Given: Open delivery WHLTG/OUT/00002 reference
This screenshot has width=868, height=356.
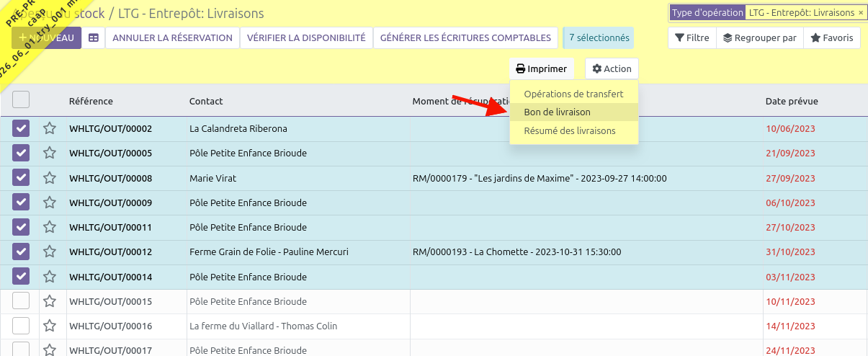Looking at the screenshot, I should (110, 128).
